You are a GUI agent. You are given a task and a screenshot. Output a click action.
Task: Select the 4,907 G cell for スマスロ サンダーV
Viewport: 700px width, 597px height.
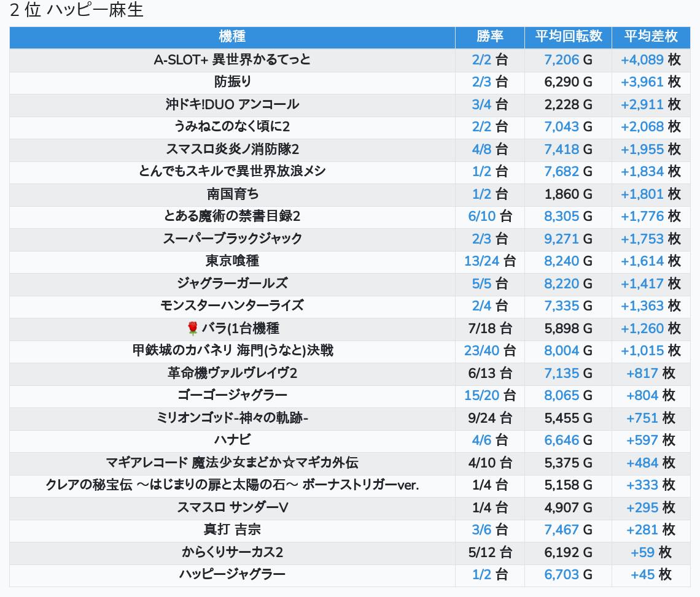(569, 508)
